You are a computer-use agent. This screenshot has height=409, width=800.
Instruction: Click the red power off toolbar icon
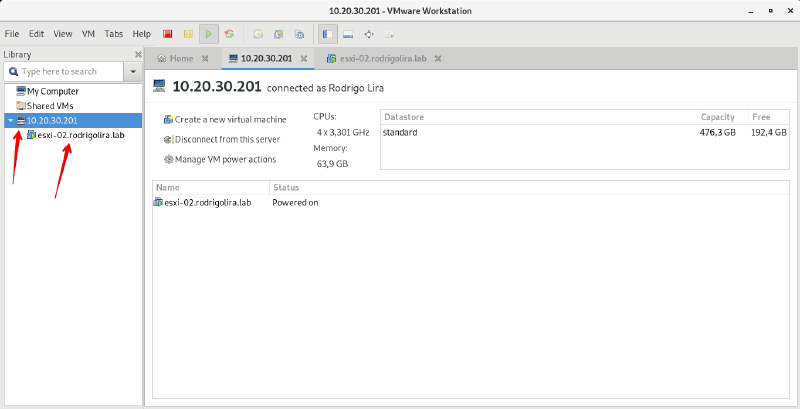(167, 34)
